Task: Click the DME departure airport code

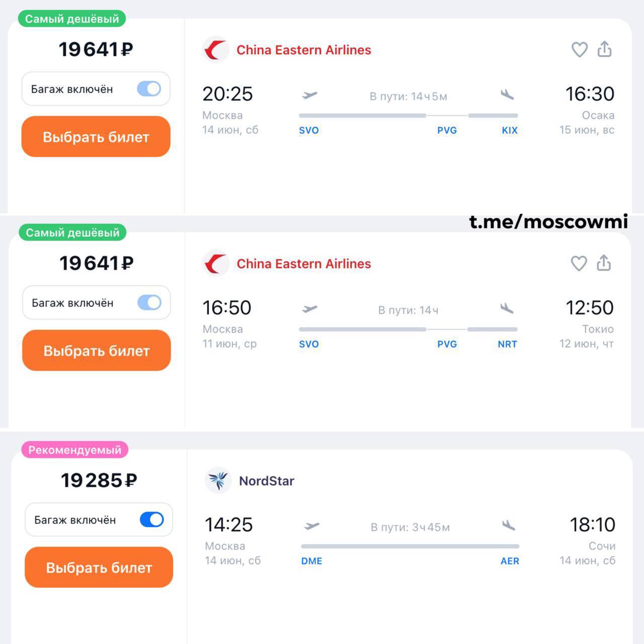Action: pos(311,561)
